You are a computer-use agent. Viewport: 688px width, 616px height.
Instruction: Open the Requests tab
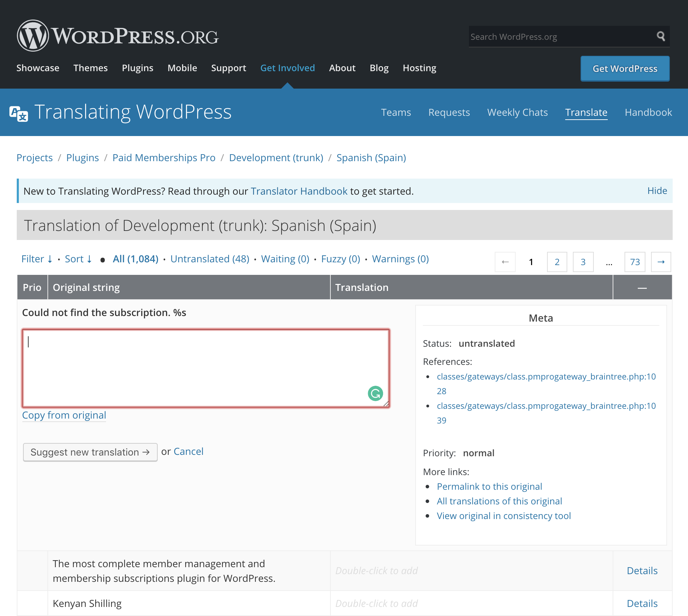(x=449, y=112)
